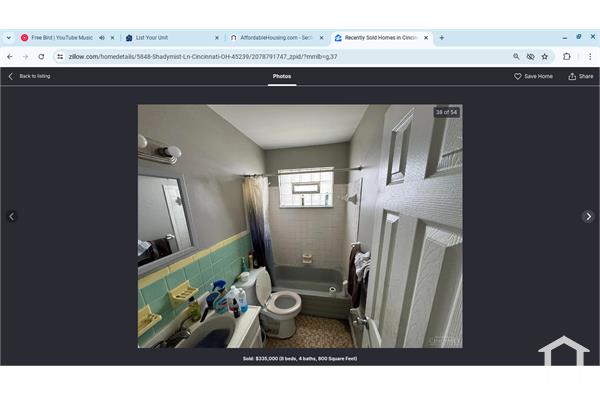Click the photo counter badge

447,112
